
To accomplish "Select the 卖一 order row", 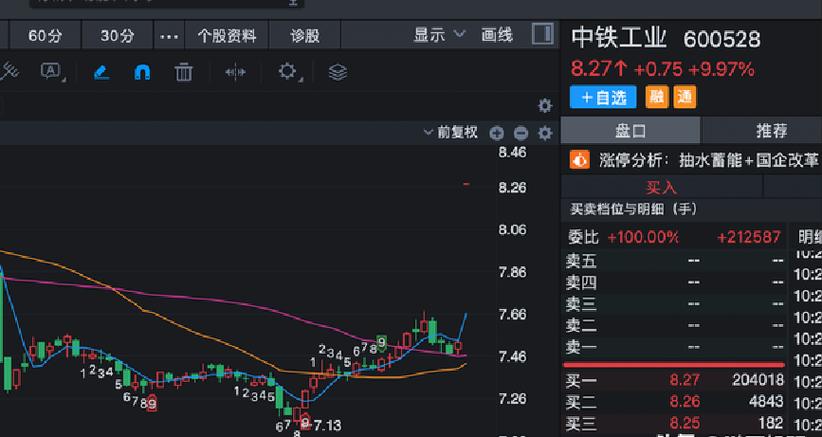I will [x=675, y=347].
